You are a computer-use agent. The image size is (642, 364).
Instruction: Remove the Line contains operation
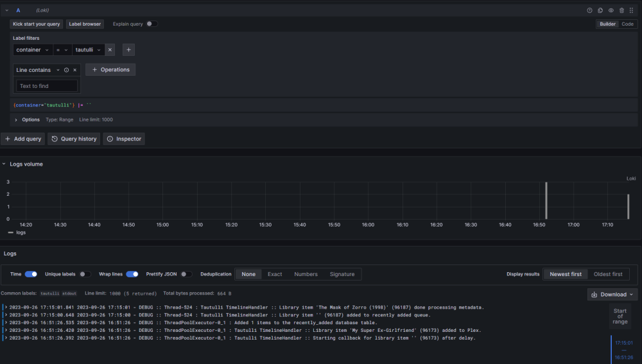click(75, 70)
